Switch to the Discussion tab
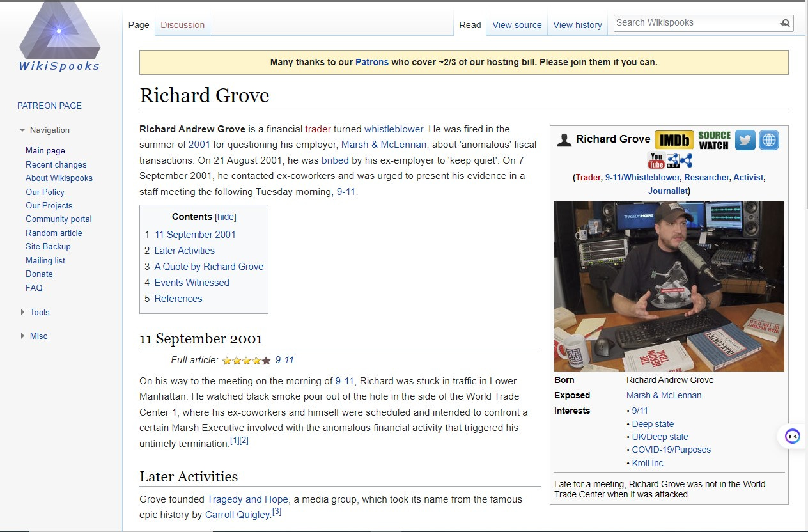This screenshot has width=808, height=532. pyautogui.click(x=183, y=25)
